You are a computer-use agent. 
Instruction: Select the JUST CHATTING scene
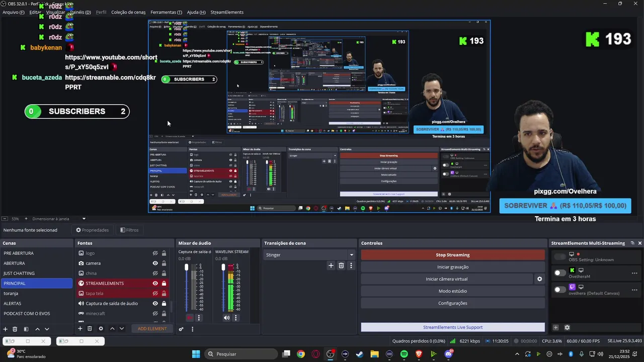37,274
